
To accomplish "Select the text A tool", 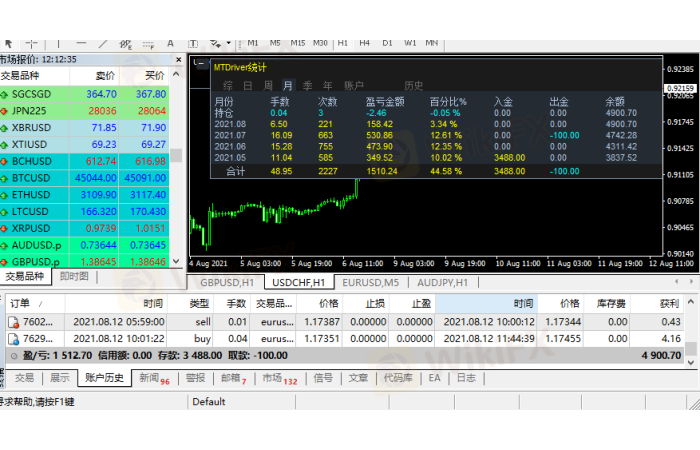I will point(170,44).
